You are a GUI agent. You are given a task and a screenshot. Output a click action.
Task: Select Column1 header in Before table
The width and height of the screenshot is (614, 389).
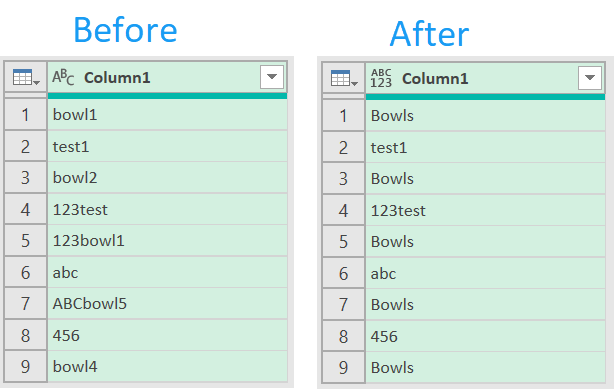tap(167, 77)
